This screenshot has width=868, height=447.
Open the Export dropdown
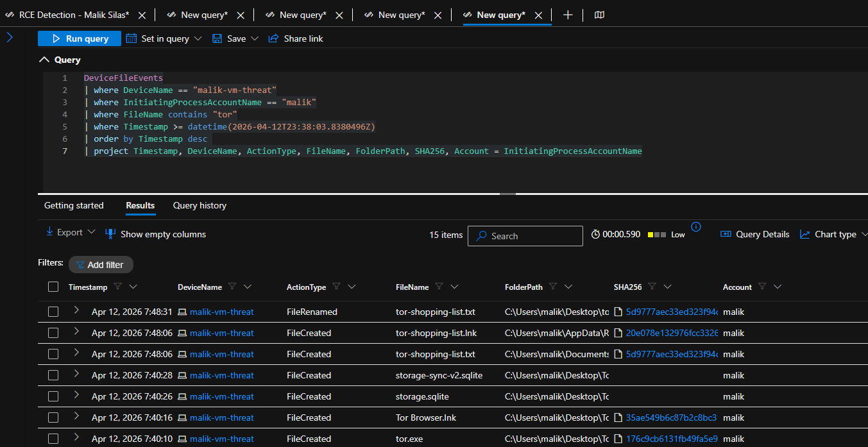[71, 232]
